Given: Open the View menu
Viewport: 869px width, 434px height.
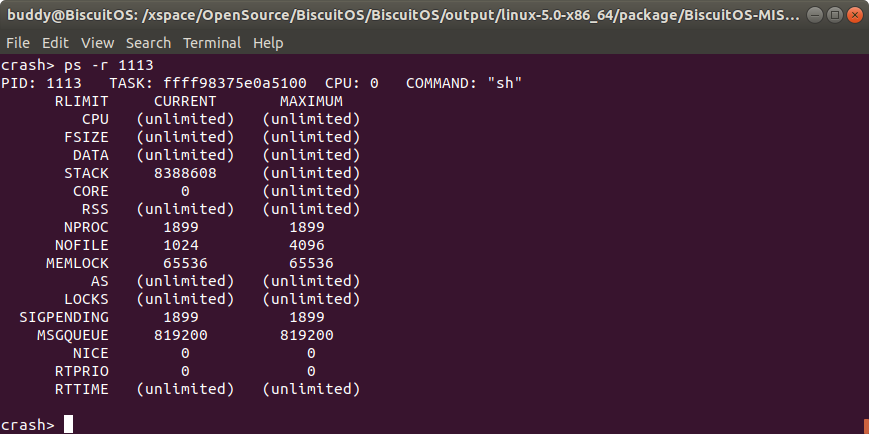Looking at the screenshot, I should click(98, 43).
